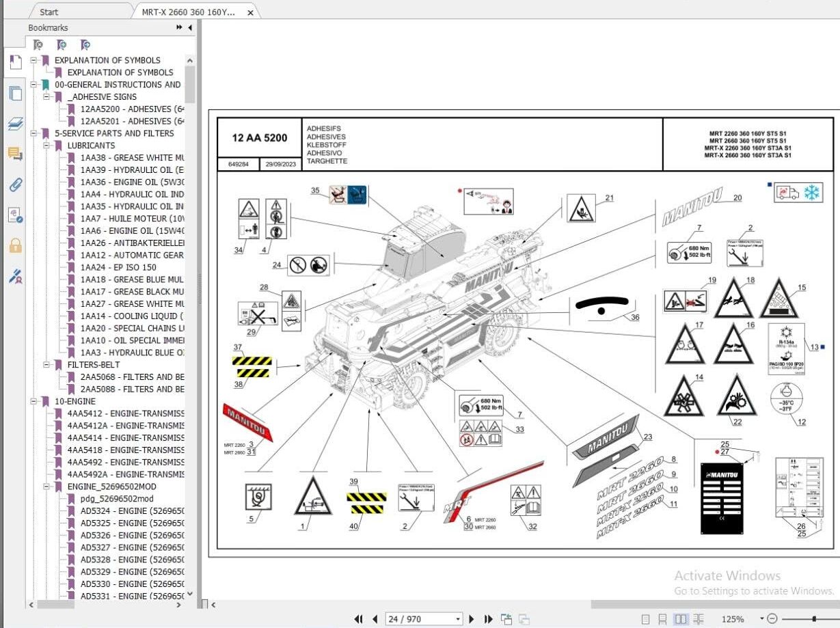Screen dimensions: 840x628
Task: Open the Pages thumbnails panel icon
Action: pyautogui.click(x=15, y=94)
